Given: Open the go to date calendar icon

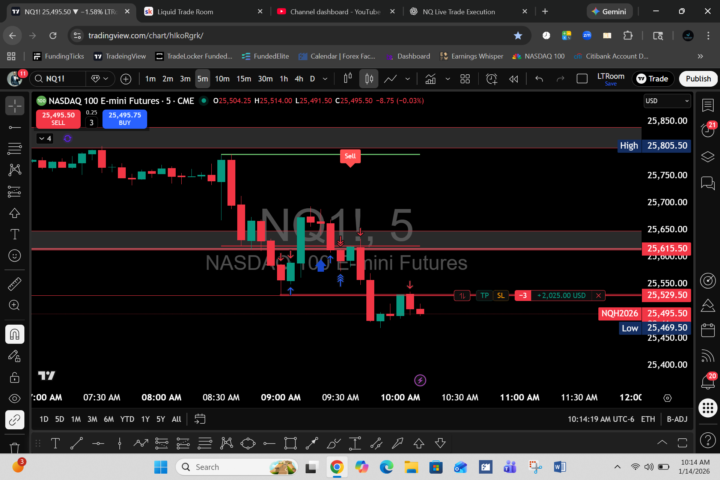Looking at the screenshot, I should pyautogui.click(x=200, y=419).
